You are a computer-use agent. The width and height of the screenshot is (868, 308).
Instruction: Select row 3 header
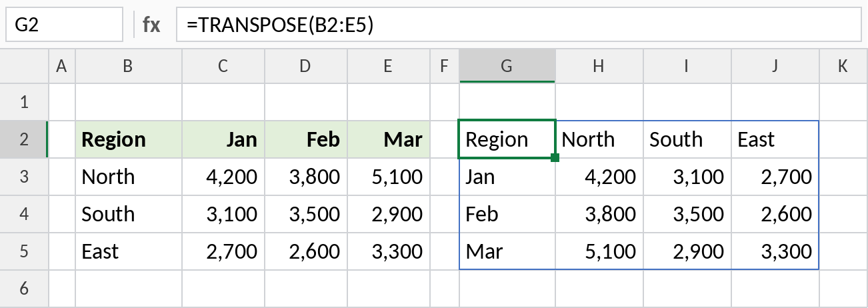tap(25, 177)
